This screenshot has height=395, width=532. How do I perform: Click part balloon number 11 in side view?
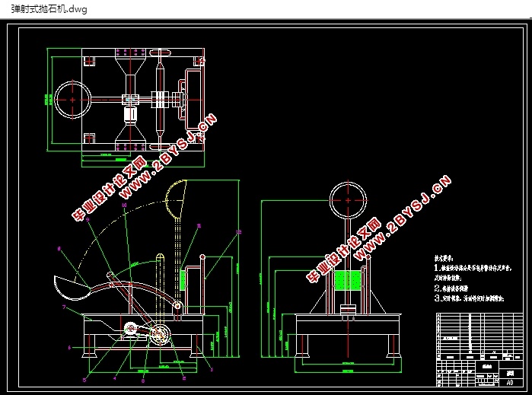(199, 225)
